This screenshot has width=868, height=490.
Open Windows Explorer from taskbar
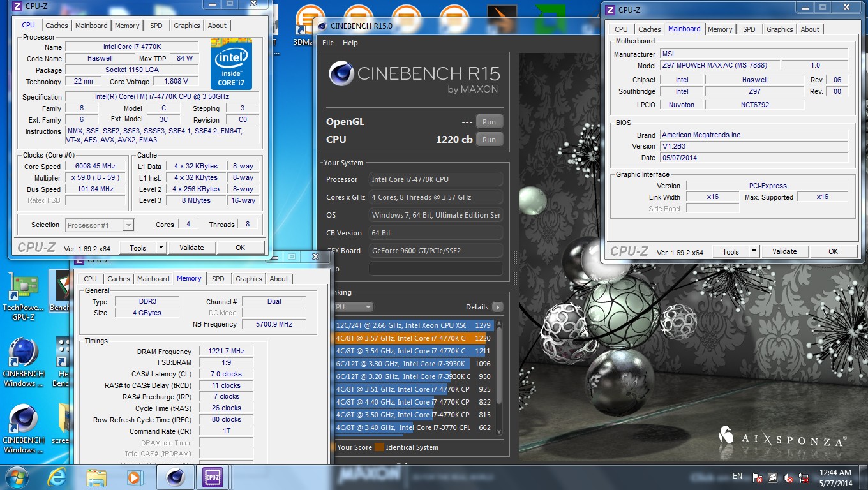[x=96, y=477]
